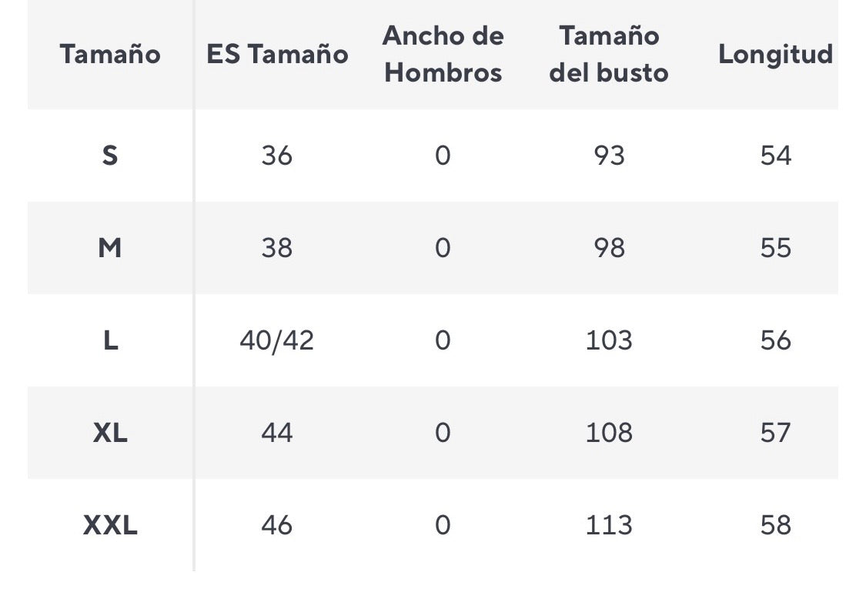Click bust size value 113
The image size is (866, 616).
pyautogui.click(x=609, y=525)
